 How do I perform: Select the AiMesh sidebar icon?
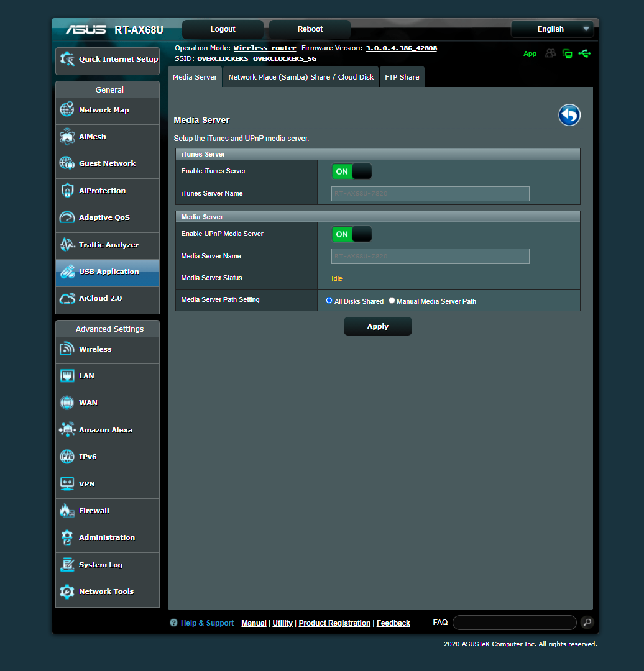coord(67,137)
